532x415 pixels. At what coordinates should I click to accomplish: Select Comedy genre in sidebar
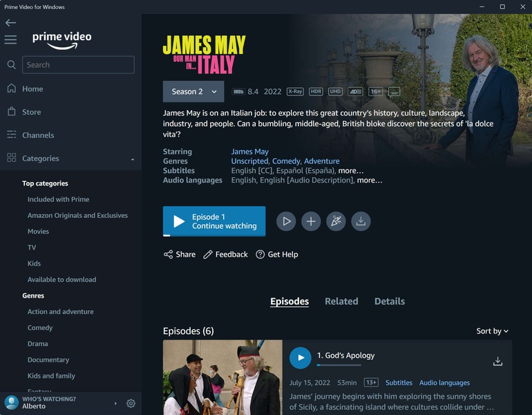pos(40,328)
